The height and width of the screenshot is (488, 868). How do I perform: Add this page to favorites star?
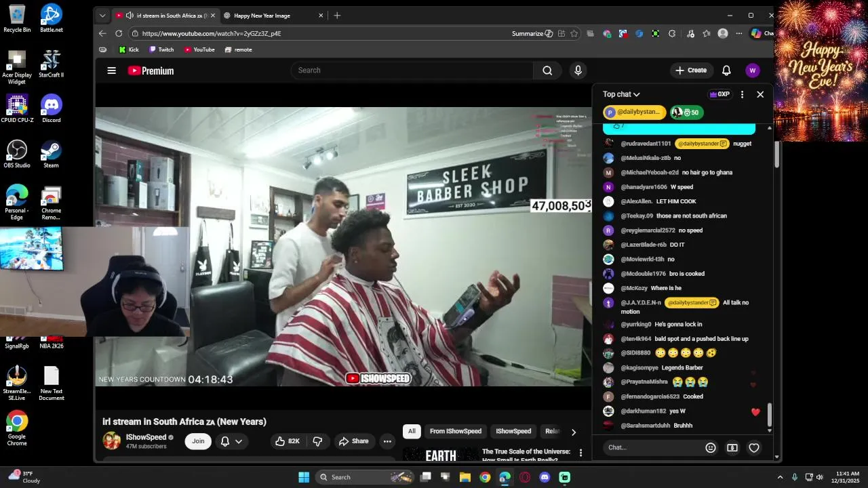[574, 33]
